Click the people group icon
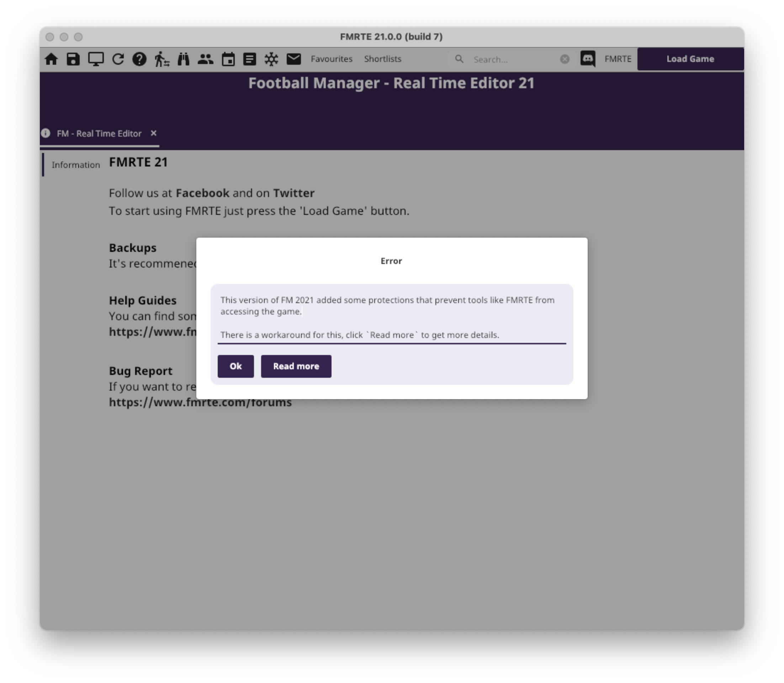The image size is (784, 683). tap(206, 59)
